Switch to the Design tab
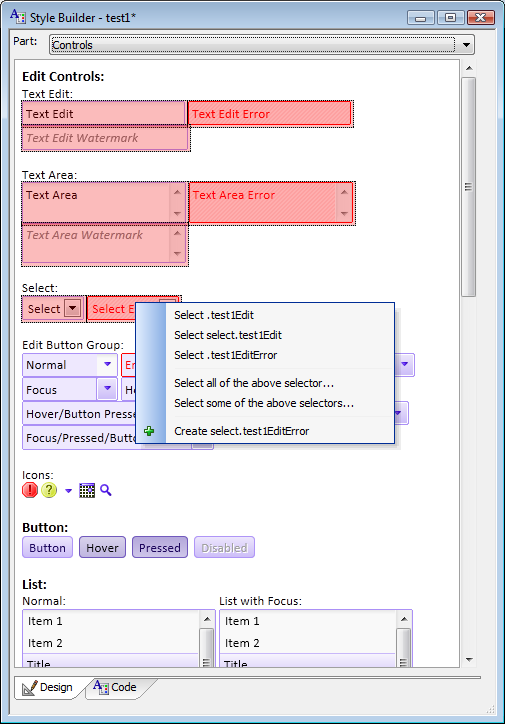The image size is (505, 724). (48, 687)
